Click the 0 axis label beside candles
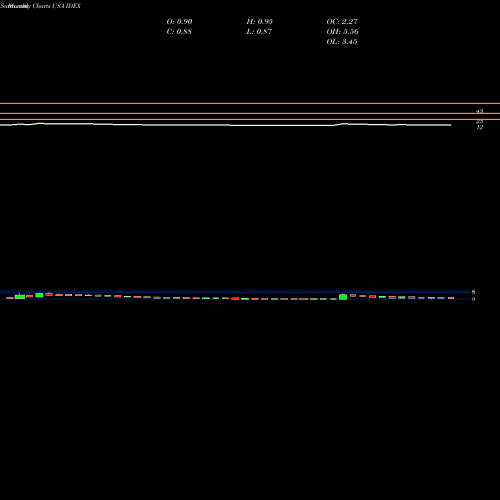500x500 pixels. [x=473, y=299]
